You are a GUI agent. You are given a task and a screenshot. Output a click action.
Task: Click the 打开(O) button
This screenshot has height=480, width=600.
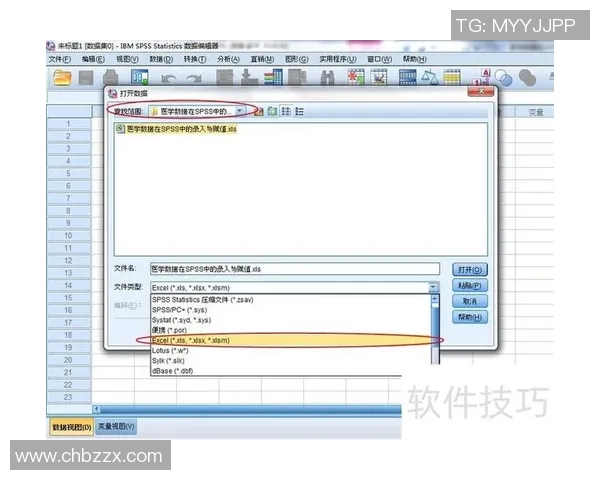coord(470,269)
